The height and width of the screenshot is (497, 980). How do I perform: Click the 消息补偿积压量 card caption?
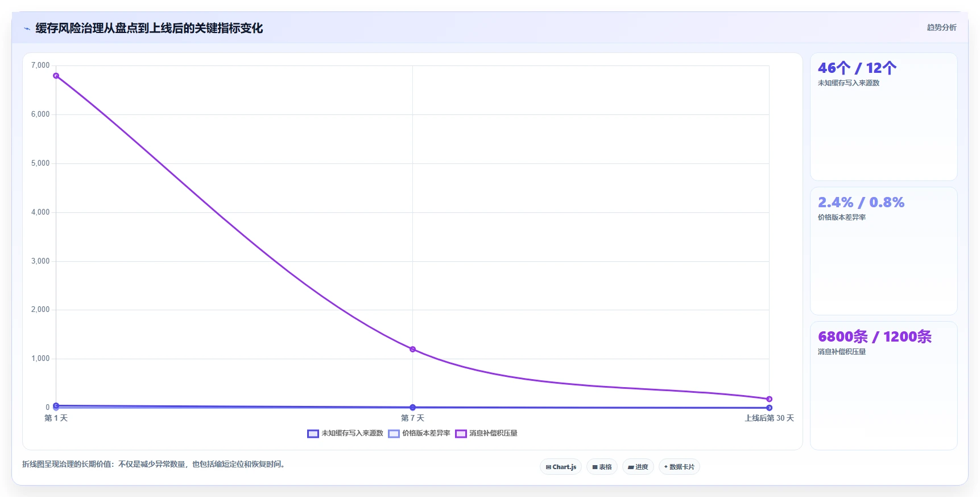pos(842,352)
